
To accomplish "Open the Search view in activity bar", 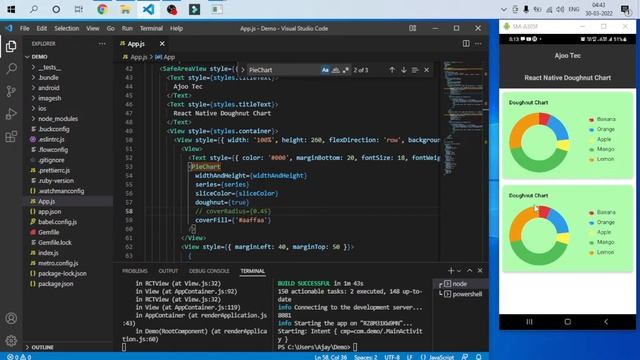I will 11,69.
